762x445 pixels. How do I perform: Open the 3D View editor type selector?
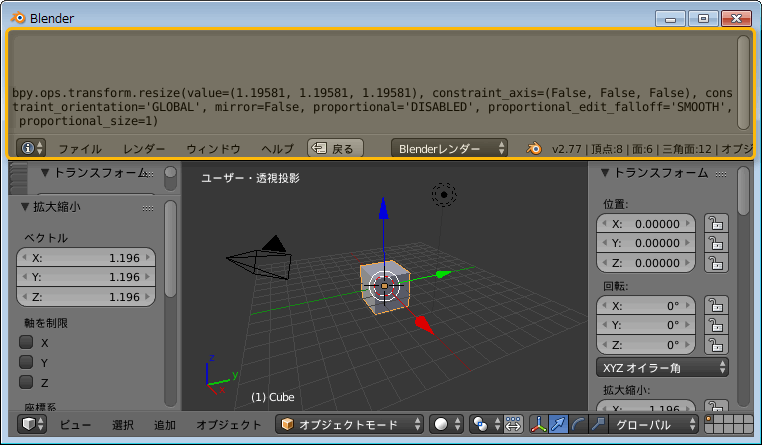coord(32,424)
